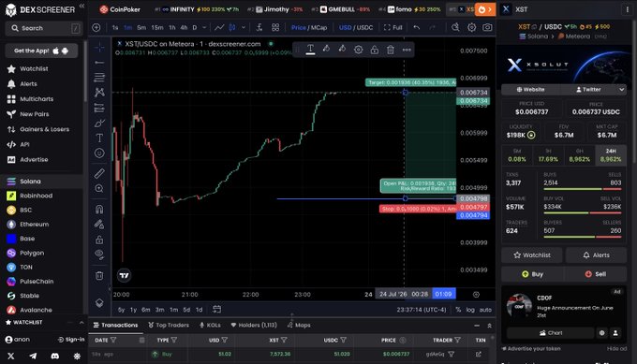The image size is (637, 364).
Task: Expand the timeframe dropdown arrow
Action: (204, 27)
